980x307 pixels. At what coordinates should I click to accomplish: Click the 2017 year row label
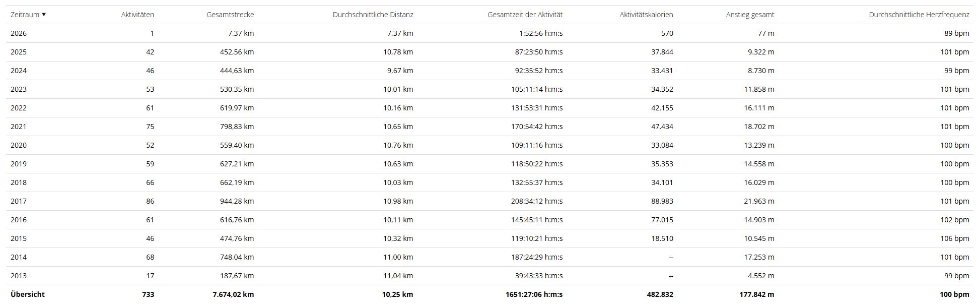(x=19, y=201)
